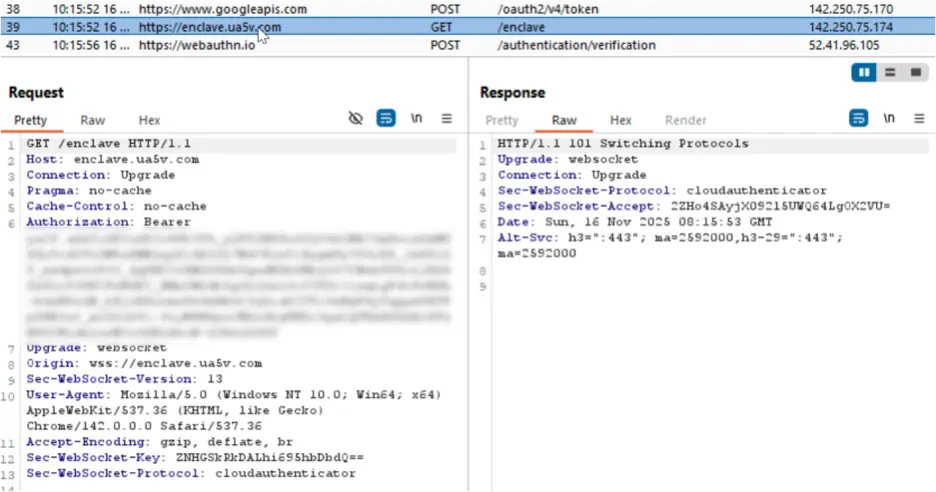The width and height of the screenshot is (936, 492).
Task: Open the Request Hex tab
Action: tap(149, 120)
